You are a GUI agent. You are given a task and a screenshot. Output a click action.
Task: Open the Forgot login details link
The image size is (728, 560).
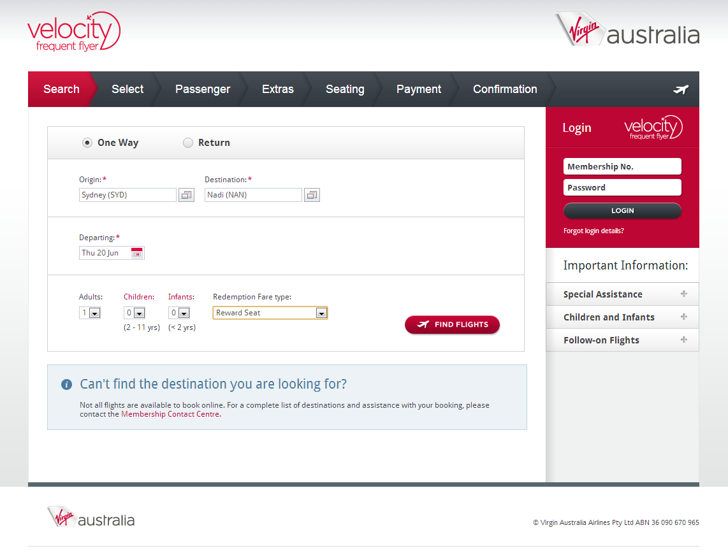[593, 231]
